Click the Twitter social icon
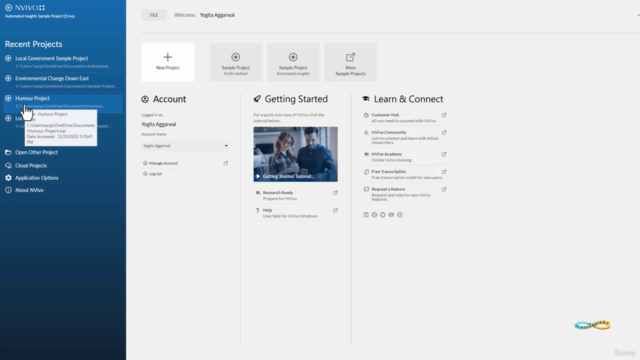The width and height of the screenshot is (640, 360). (x=383, y=215)
